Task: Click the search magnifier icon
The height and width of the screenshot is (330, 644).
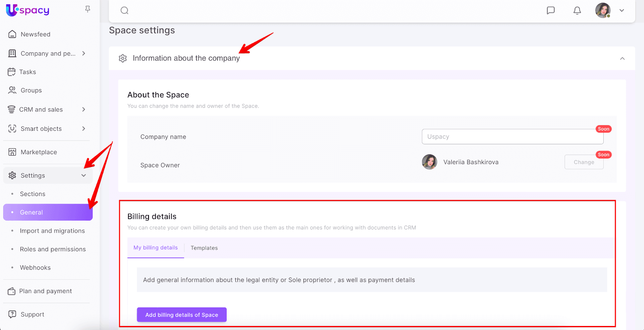Action: coord(124,10)
